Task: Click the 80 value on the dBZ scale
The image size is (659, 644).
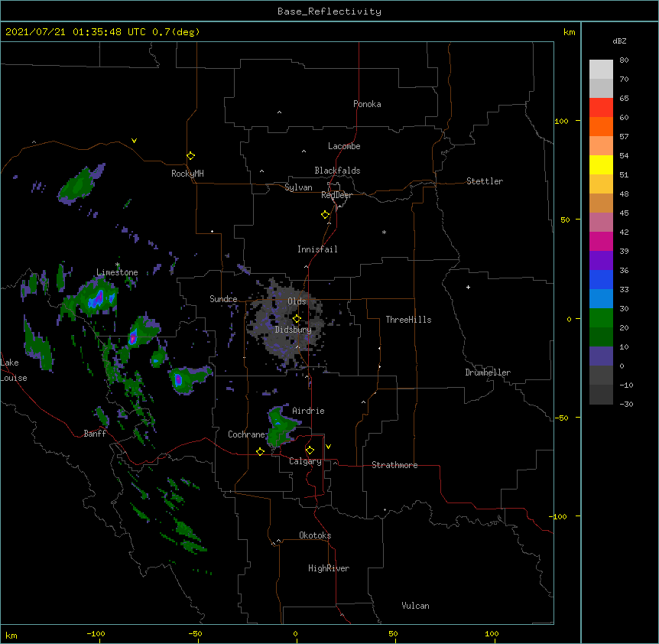Action: coord(624,60)
